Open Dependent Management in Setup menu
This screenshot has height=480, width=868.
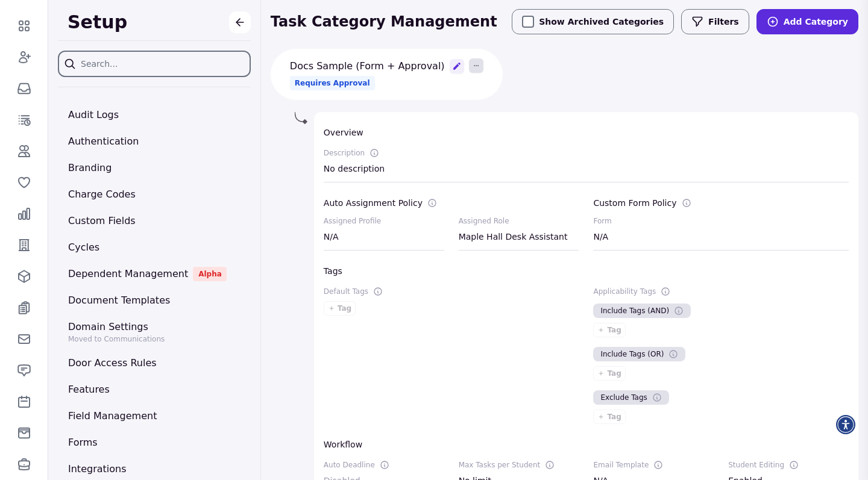tap(128, 273)
